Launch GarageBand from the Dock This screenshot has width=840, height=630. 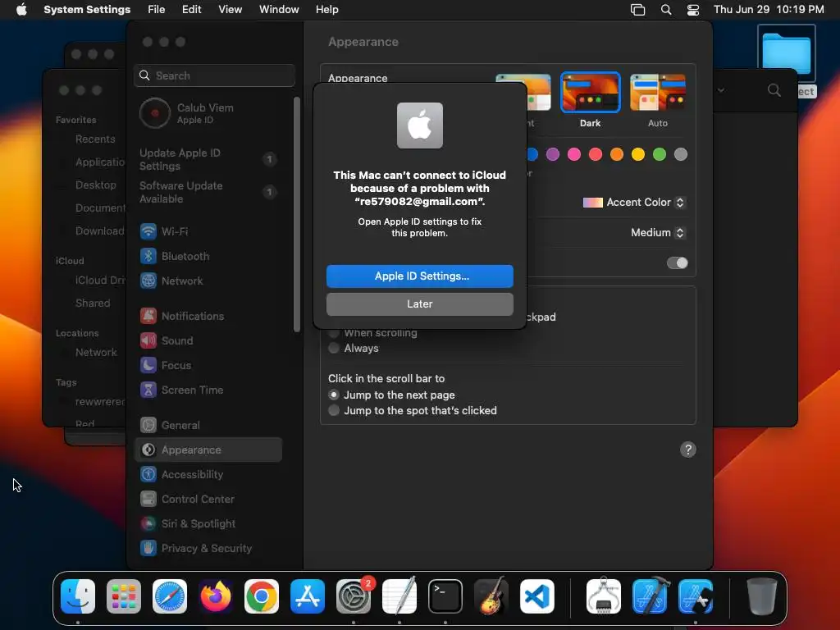click(491, 596)
